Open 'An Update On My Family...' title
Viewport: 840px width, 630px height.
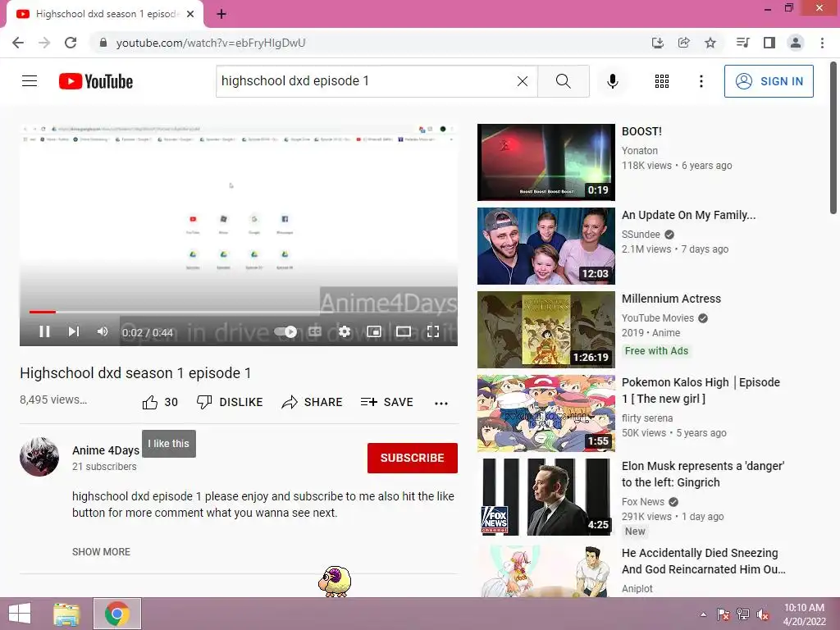[x=688, y=215]
